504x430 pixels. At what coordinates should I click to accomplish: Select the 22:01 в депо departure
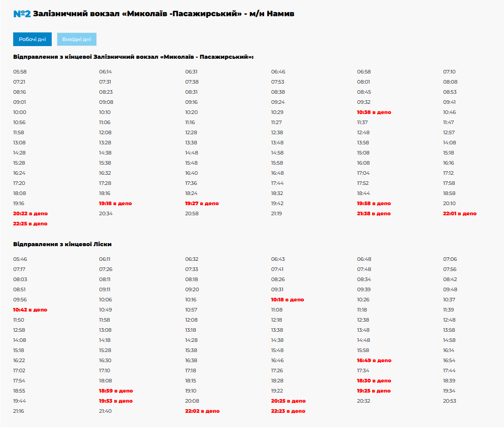tap(459, 214)
